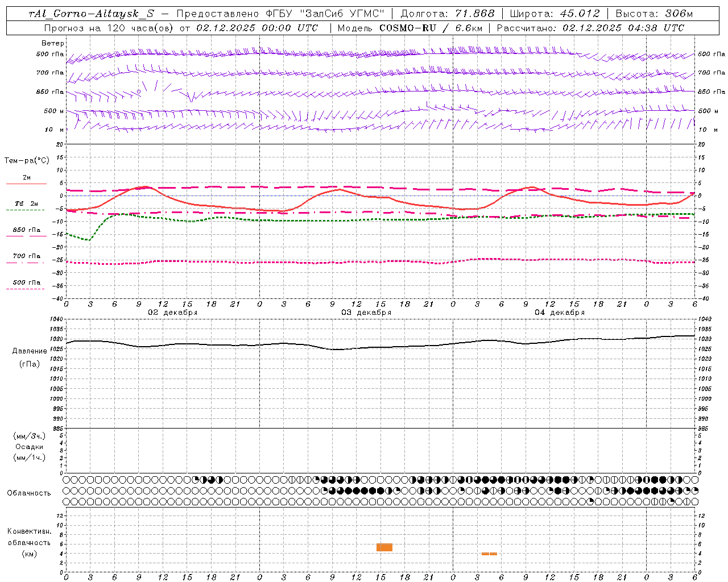Select the Предоставлено ФГБУ "ЗапСиб УГМС" header text
The image size is (728, 582).
280,14
